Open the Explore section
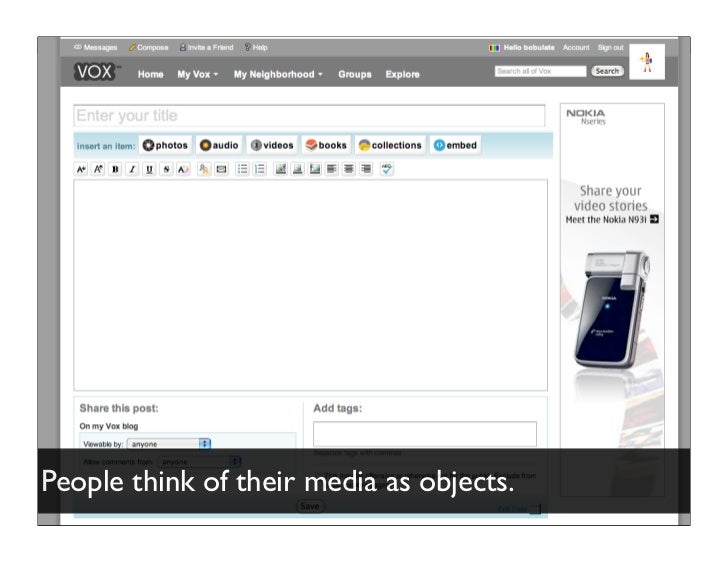This screenshot has width=728, height=563. coord(403,75)
